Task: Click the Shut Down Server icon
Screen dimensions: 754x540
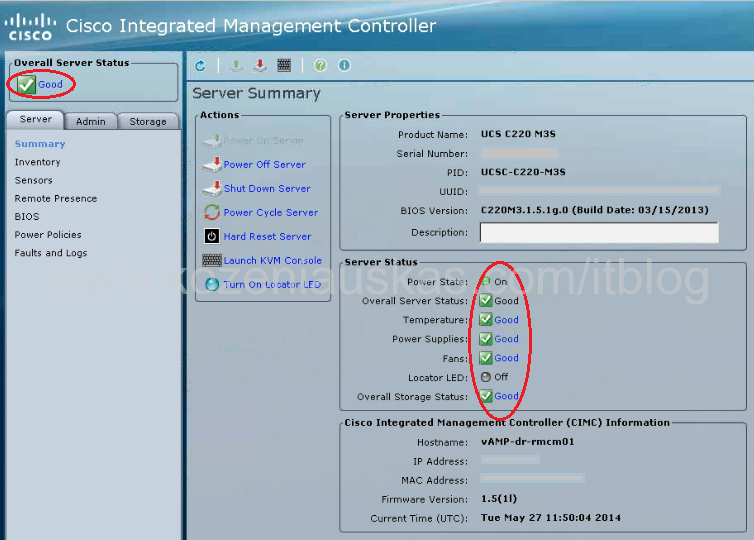Action: 212,189
